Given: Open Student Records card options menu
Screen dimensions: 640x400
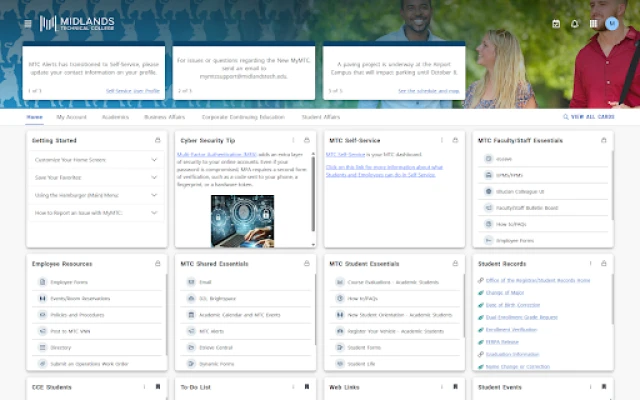Looking at the screenshot, I should (x=592, y=263).
